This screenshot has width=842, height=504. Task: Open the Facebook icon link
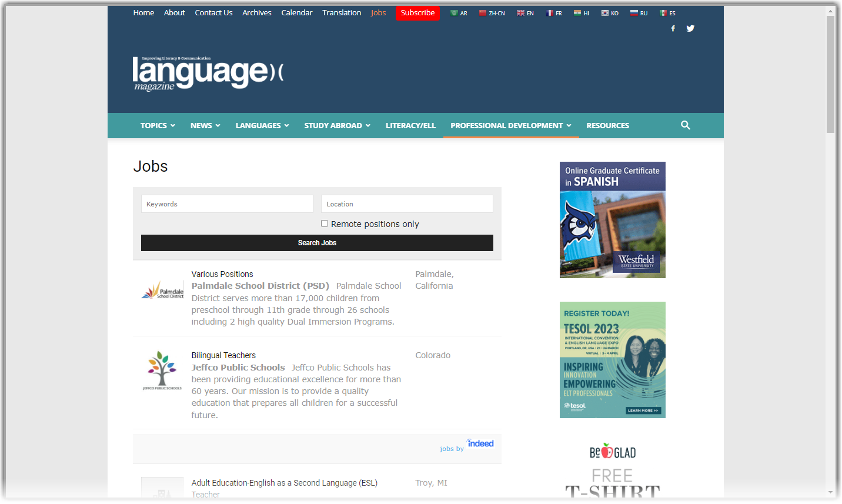pos(673,28)
